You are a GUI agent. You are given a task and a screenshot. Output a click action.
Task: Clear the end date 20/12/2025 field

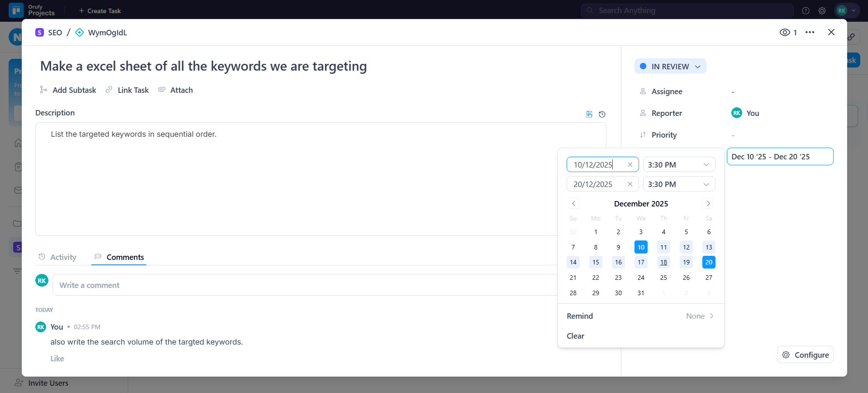630,184
